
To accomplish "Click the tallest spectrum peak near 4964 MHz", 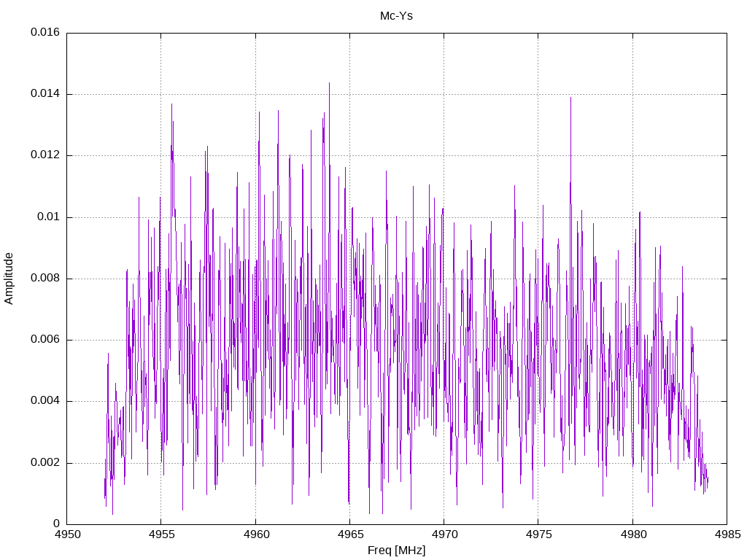I will (x=329, y=85).
